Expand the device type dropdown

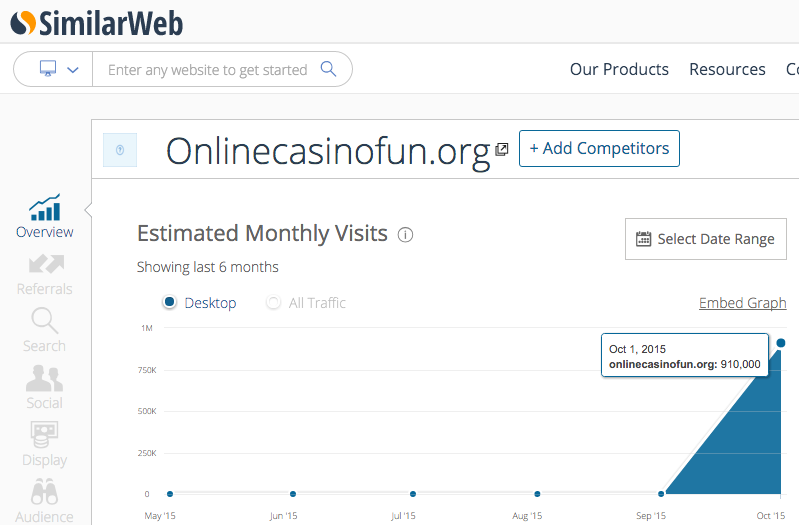coord(58,69)
